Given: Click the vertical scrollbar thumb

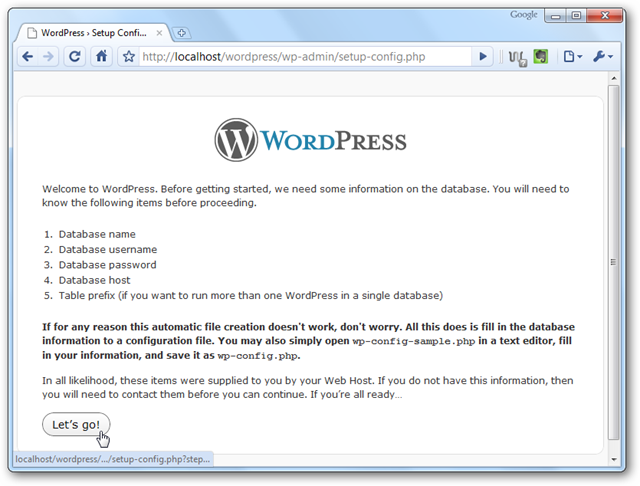Looking at the screenshot, I should coord(613,262).
